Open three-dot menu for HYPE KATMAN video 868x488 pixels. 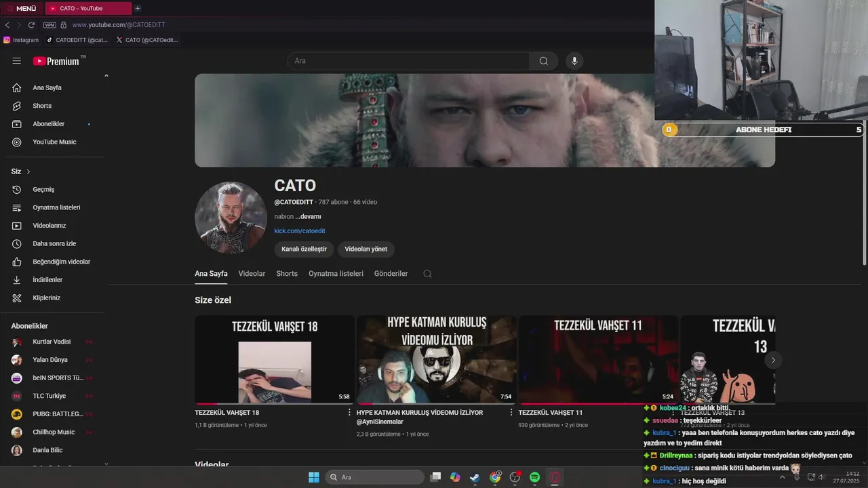coord(511,412)
